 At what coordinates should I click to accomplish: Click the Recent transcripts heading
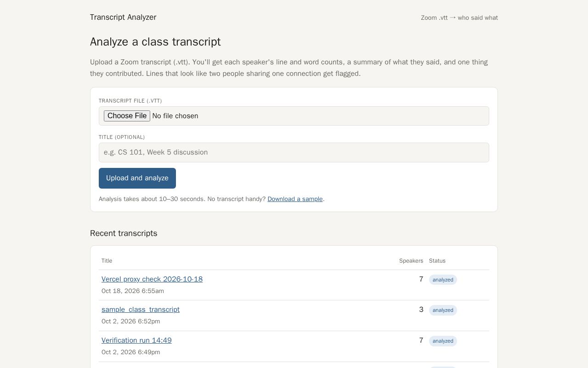pos(124,233)
